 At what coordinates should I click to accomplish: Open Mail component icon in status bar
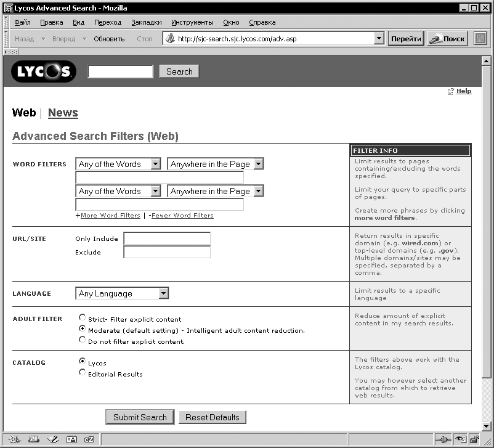click(x=33, y=439)
